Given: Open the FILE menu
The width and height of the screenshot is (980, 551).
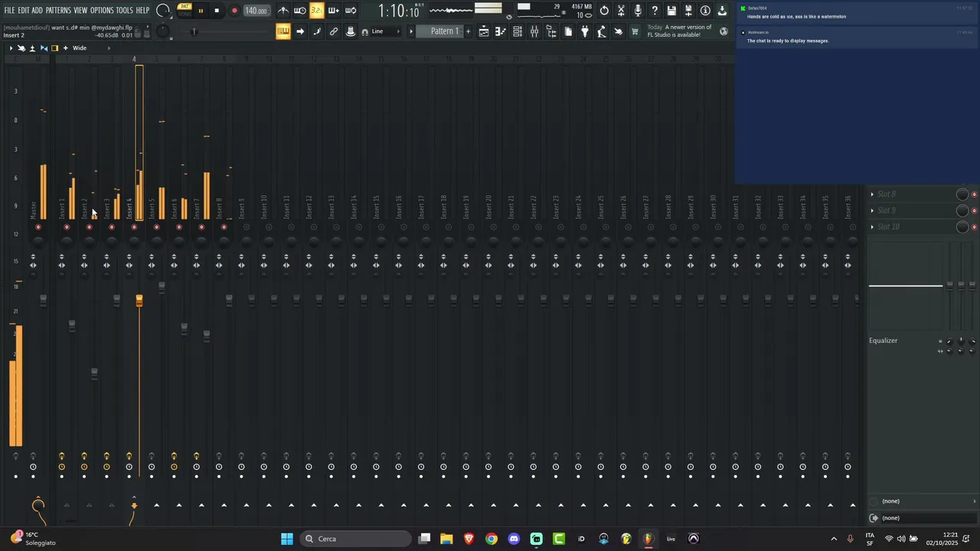Looking at the screenshot, I should pyautogui.click(x=9, y=11).
